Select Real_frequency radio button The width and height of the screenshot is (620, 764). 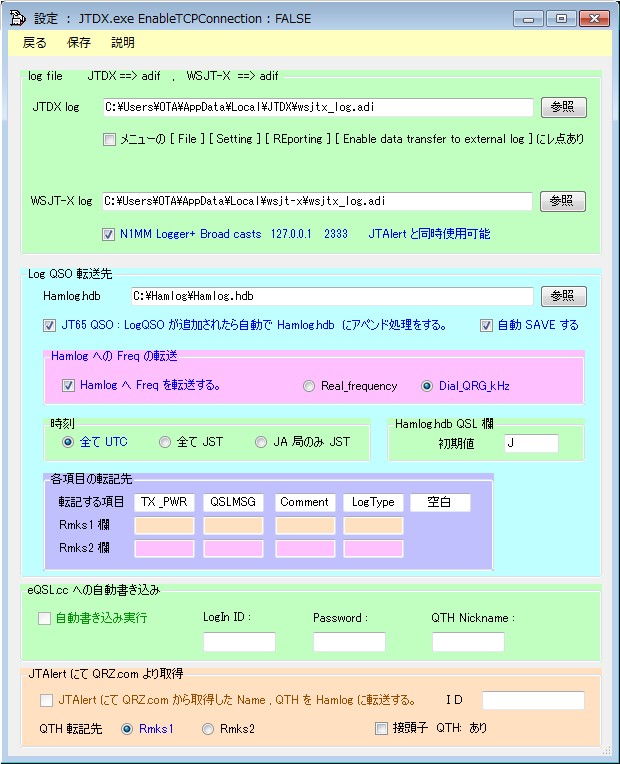pos(309,386)
